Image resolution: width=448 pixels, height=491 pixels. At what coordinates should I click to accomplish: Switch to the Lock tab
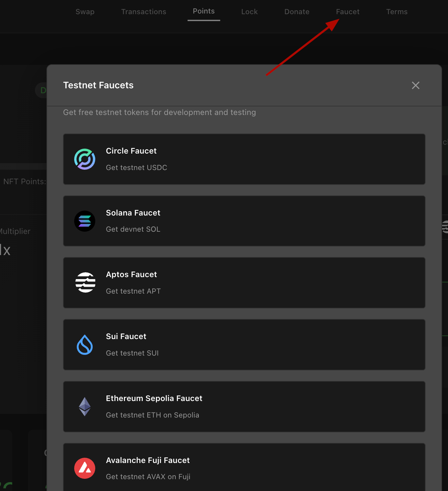(x=250, y=12)
